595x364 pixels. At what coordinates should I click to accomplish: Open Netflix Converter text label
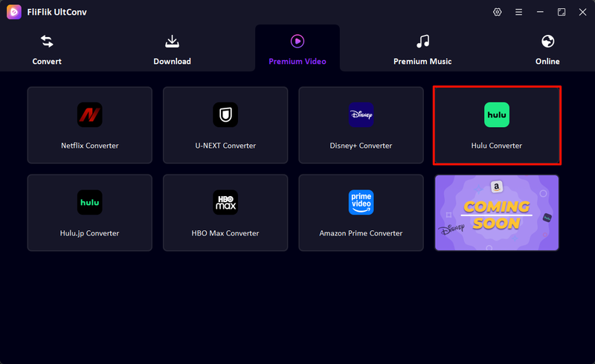click(90, 146)
